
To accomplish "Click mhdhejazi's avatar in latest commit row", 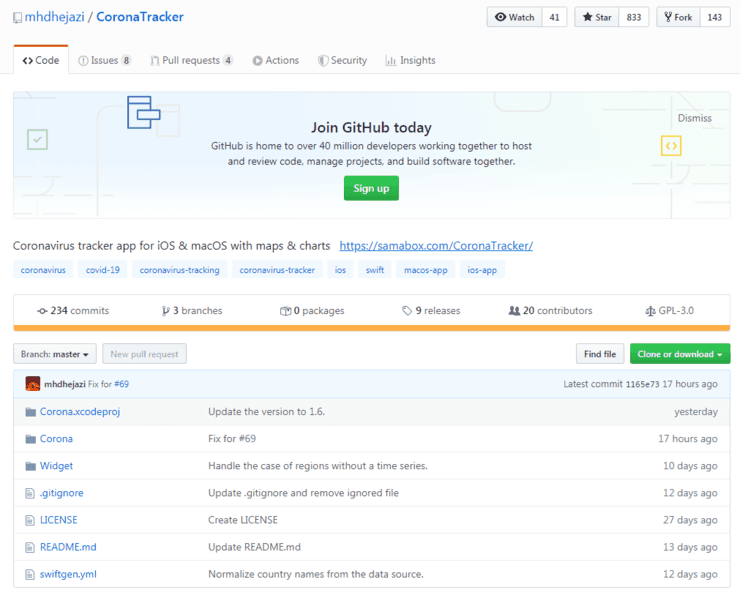I will point(33,384).
